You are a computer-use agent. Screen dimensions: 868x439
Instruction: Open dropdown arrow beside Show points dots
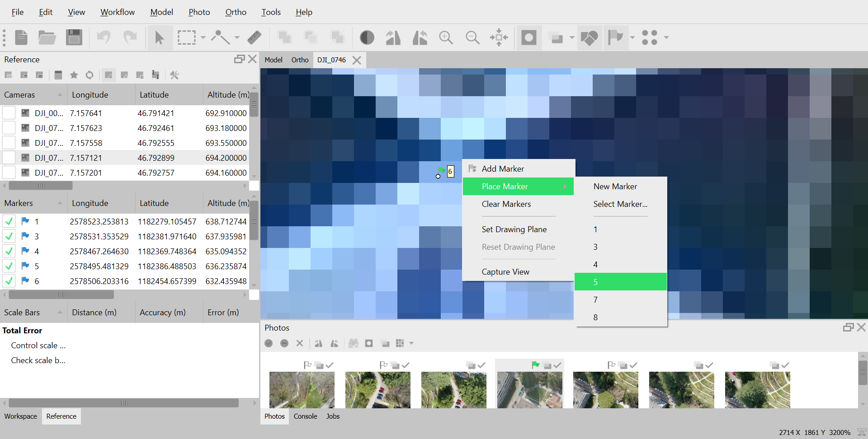click(666, 37)
